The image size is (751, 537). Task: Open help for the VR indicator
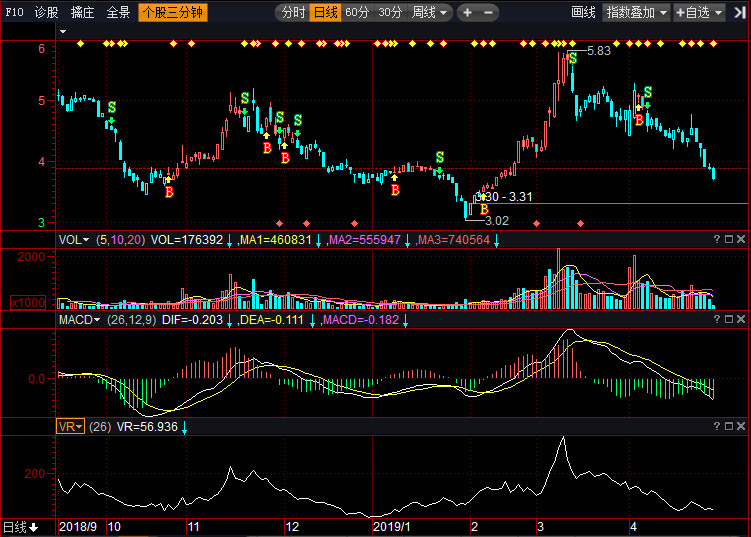(x=716, y=426)
